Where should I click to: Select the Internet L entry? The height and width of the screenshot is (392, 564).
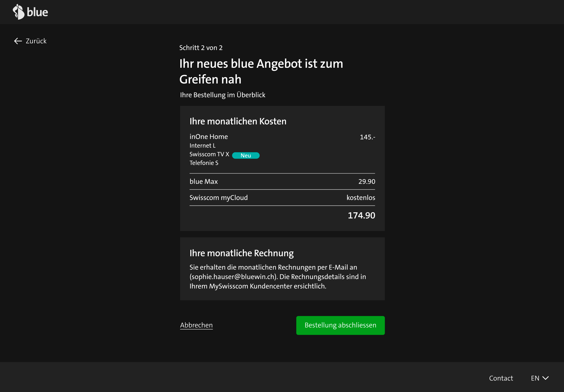(x=202, y=146)
